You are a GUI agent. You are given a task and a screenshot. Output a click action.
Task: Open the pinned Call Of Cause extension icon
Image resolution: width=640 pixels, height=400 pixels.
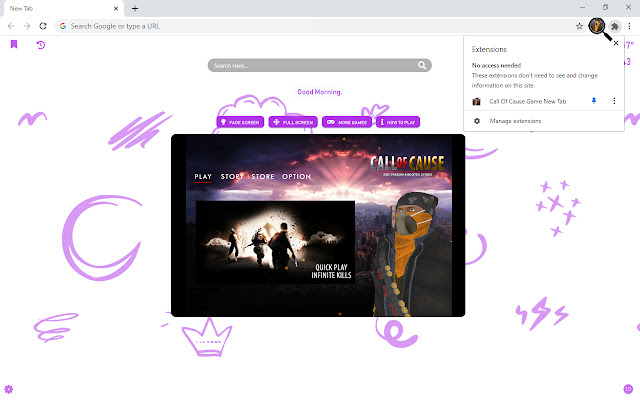coord(597,26)
